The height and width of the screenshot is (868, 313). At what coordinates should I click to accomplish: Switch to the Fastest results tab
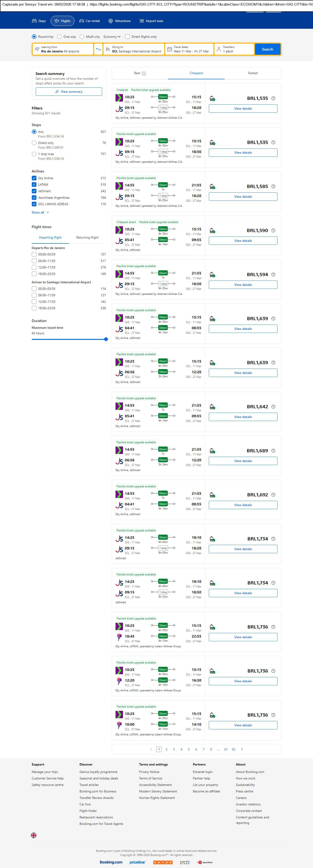point(253,73)
